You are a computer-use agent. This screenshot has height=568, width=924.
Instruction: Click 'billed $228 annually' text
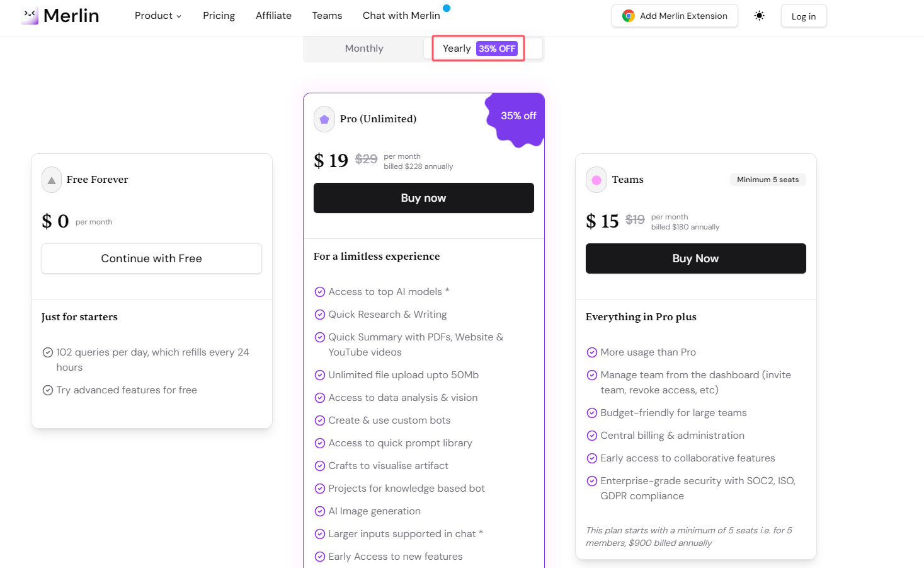(418, 166)
